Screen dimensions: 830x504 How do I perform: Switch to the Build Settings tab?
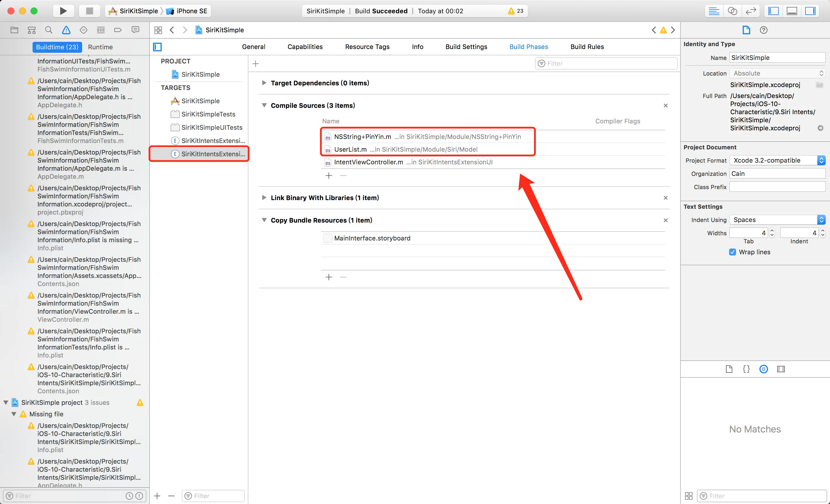point(466,47)
